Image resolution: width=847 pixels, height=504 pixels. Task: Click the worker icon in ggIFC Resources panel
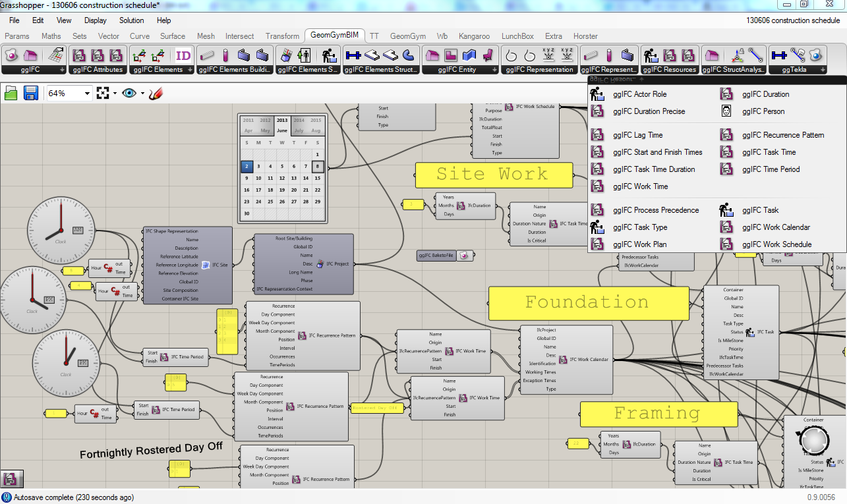[x=651, y=55]
